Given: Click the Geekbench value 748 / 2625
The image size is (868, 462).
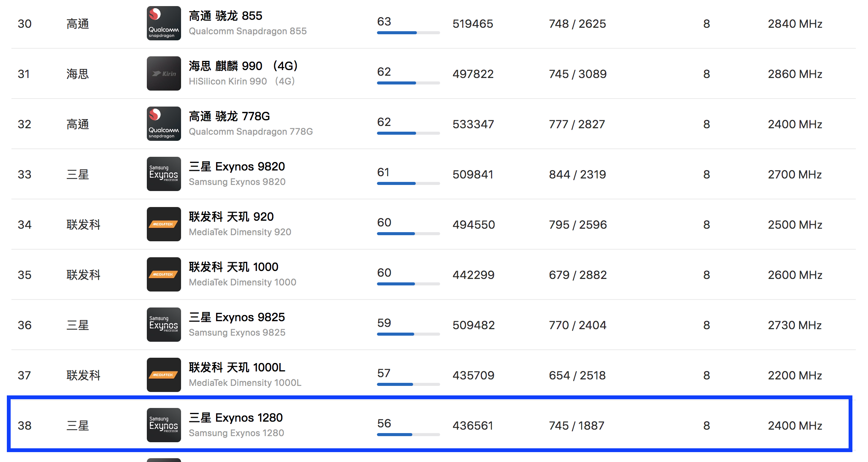Looking at the screenshot, I should pyautogui.click(x=577, y=24).
